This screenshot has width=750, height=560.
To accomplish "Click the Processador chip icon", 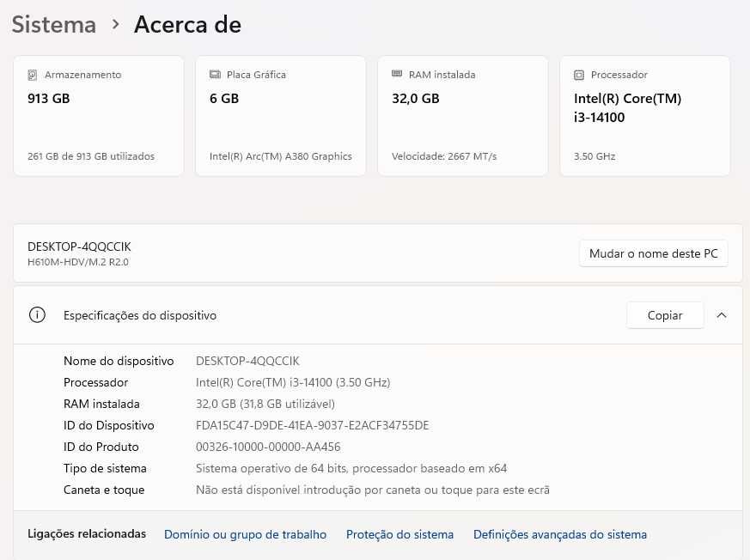I will (x=579, y=75).
